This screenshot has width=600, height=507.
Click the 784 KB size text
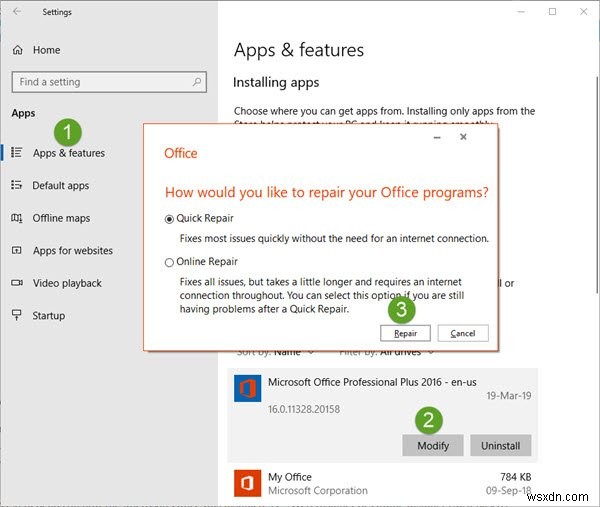(515, 477)
